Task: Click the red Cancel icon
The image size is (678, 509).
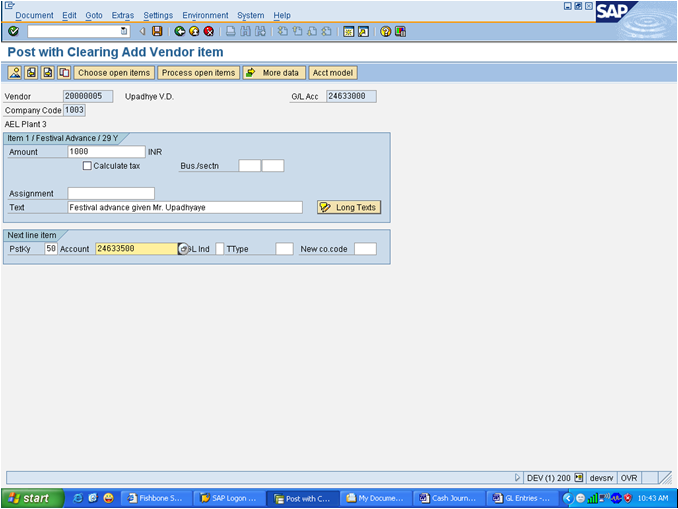Action: coord(209,31)
